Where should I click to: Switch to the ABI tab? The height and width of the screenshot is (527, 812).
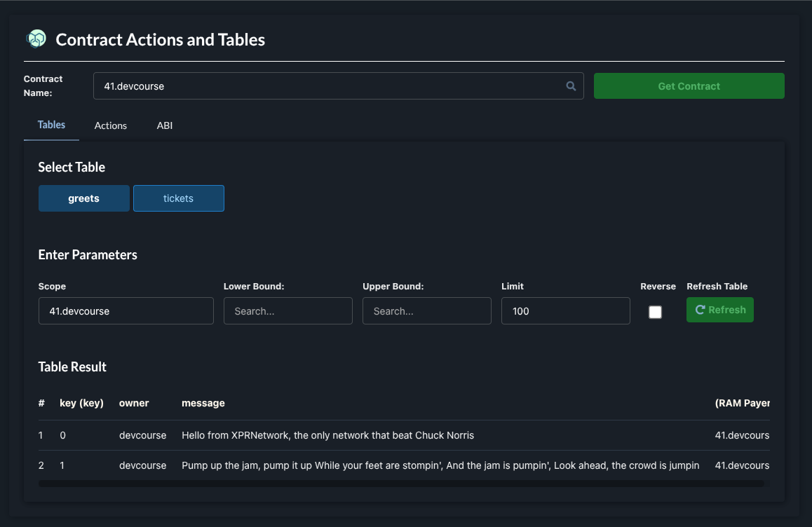click(165, 125)
